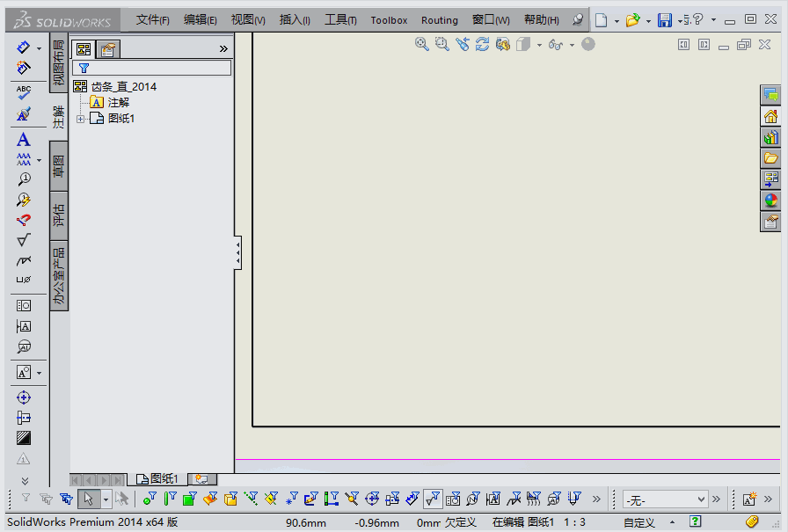Toggle the solid bodies selection filter
The width and height of the screenshot is (788, 532).
(230, 499)
